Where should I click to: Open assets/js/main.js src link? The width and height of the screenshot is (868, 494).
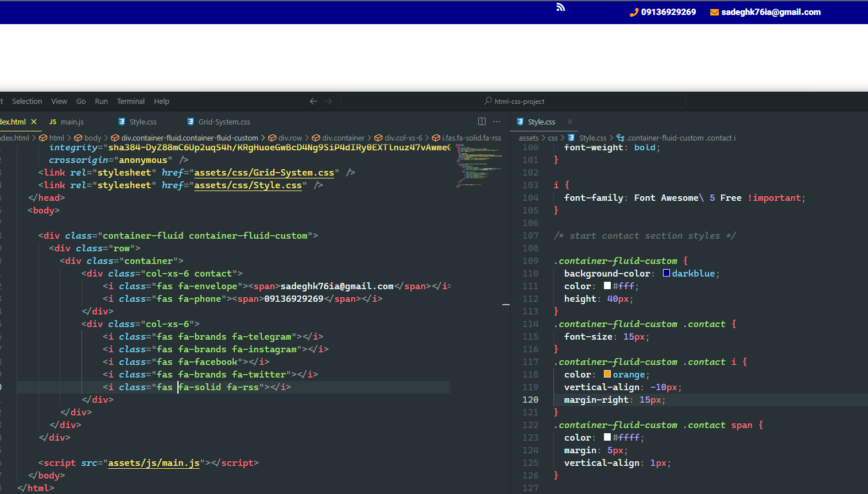(x=154, y=463)
